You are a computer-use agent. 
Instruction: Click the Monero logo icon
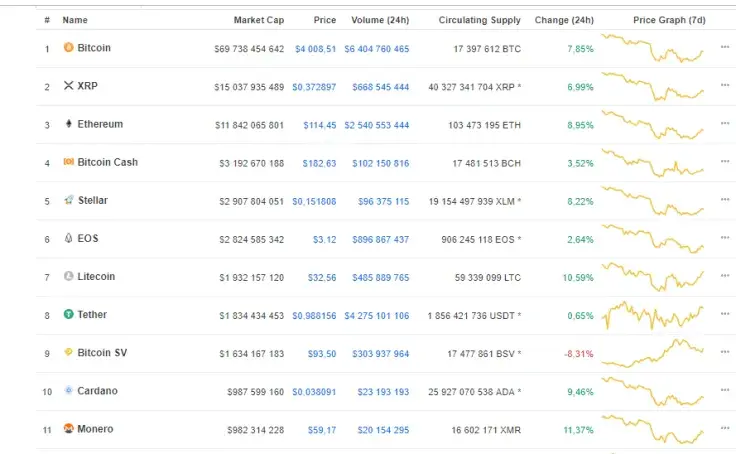pyautogui.click(x=68, y=429)
